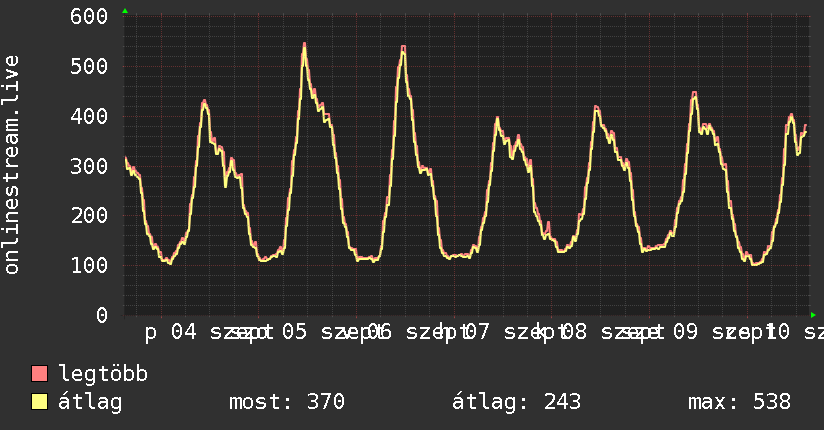The image size is (824, 430).
Task: Click the 500 y-axis label
Action: click(x=89, y=66)
